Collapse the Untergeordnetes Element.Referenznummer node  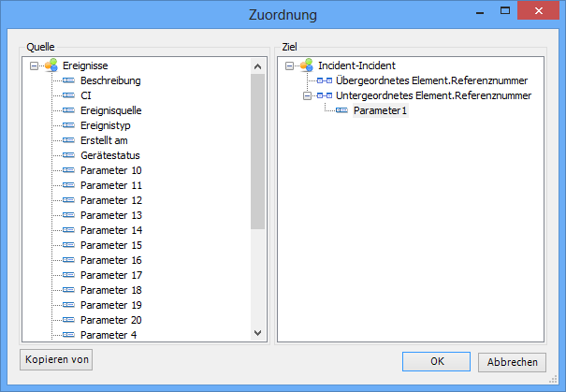point(308,96)
